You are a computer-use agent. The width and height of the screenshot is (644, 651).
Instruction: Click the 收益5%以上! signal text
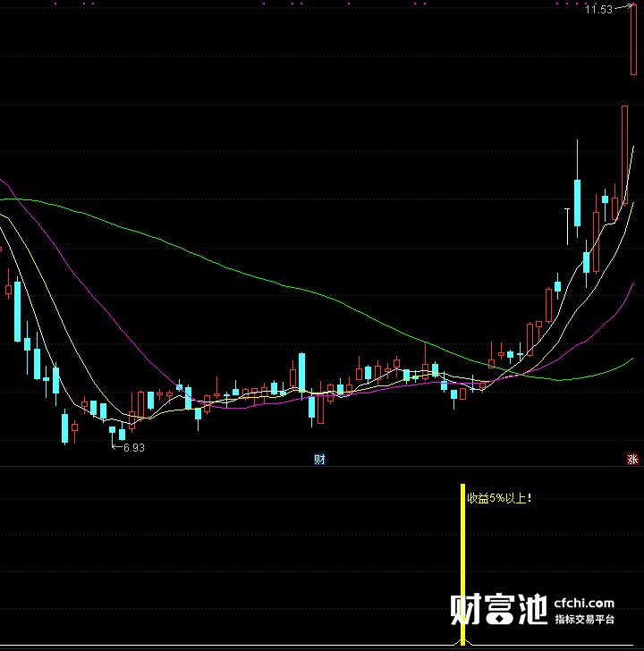[x=499, y=498]
